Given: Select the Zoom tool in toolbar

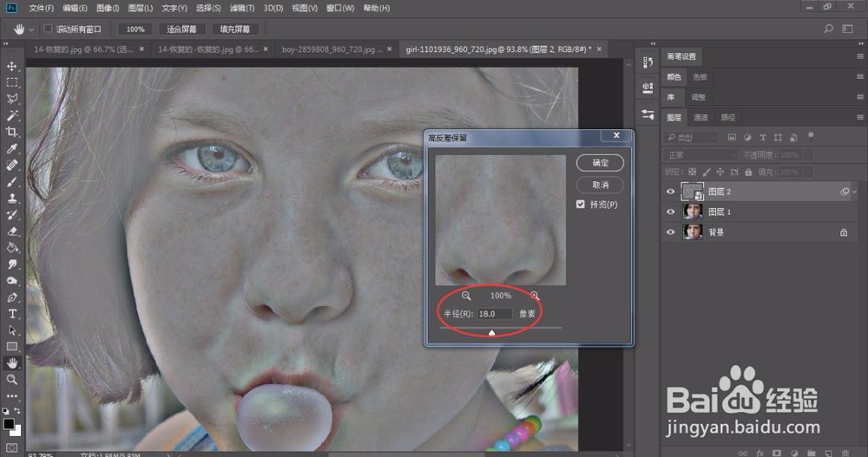Looking at the screenshot, I should pyautogui.click(x=11, y=380).
